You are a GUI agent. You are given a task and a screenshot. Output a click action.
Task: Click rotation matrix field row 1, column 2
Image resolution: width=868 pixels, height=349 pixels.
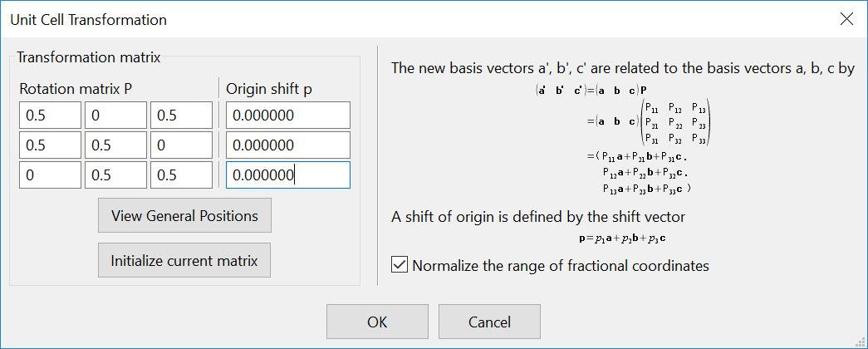pyautogui.click(x=115, y=116)
